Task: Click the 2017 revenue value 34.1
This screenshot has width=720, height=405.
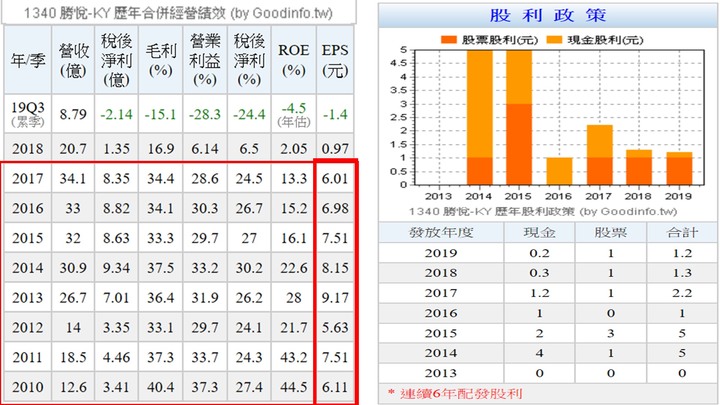Action: 73,178
